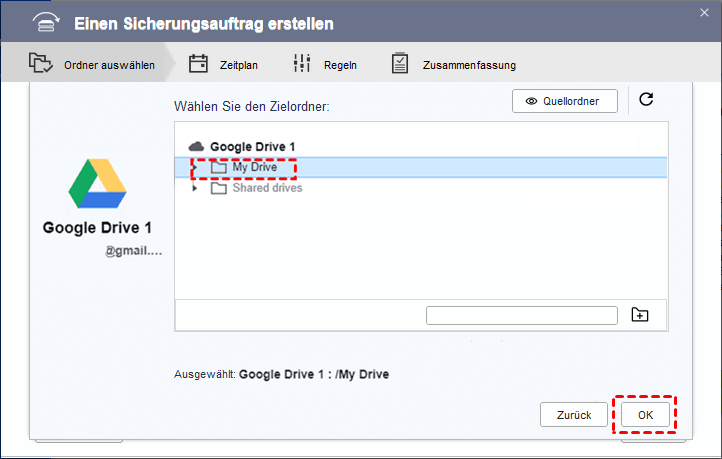This screenshot has height=459, width=722.
Task: Go to the Zusammenfassung step
Action: coord(466,65)
